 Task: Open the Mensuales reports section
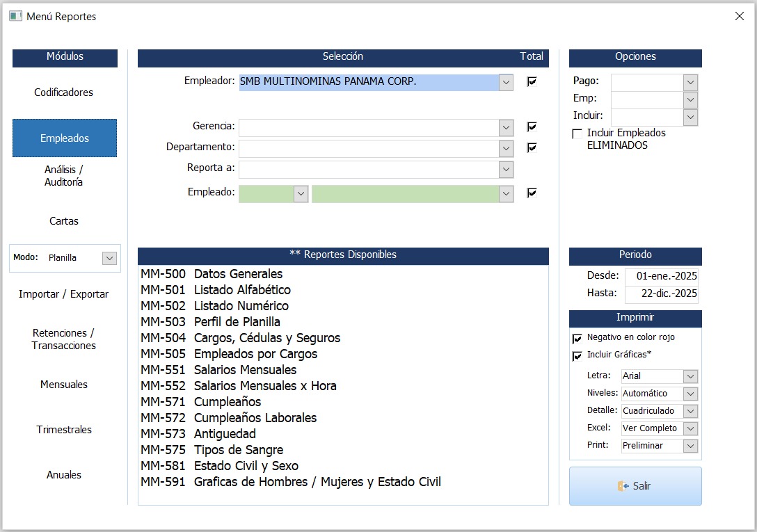[x=64, y=385]
